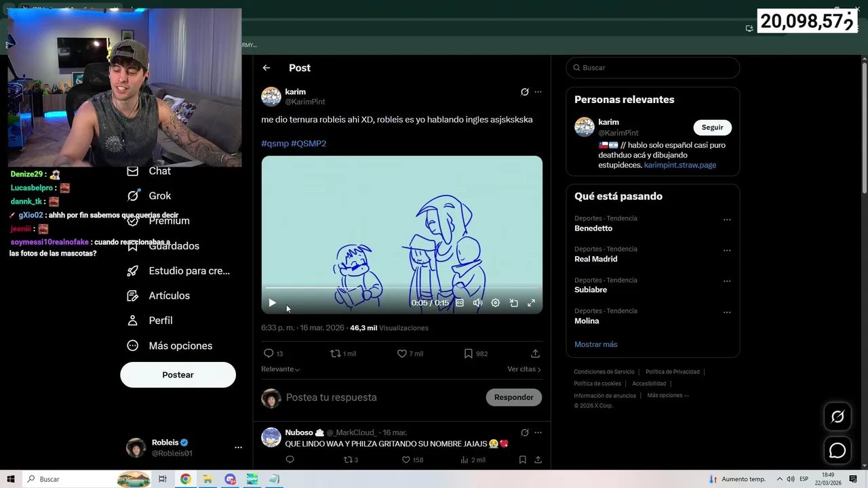Open floating chat messages button
Screen dimensions: 868x488
point(837,451)
